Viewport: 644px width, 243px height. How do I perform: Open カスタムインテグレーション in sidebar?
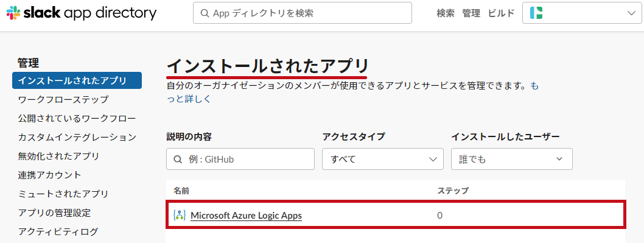coord(77,137)
